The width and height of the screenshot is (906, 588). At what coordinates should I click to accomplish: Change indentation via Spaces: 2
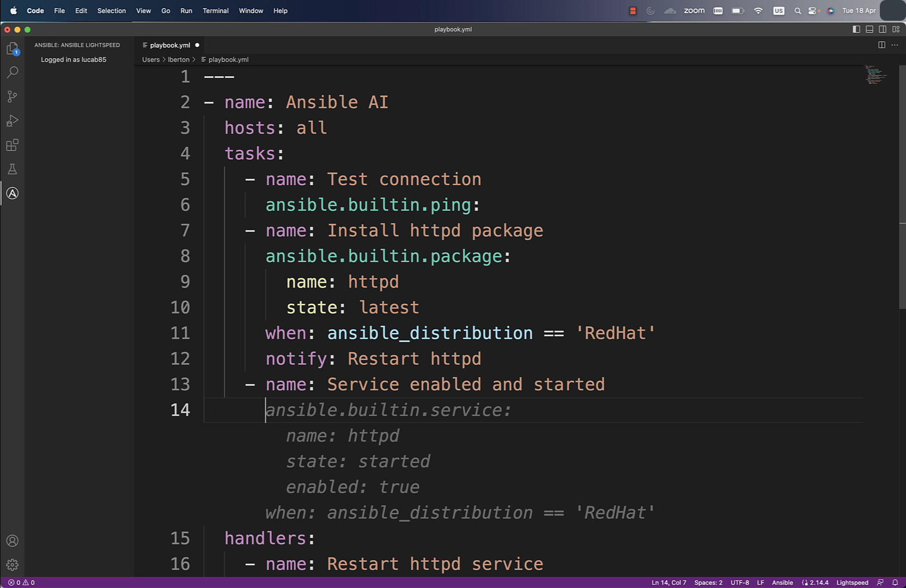click(x=708, y=583)
